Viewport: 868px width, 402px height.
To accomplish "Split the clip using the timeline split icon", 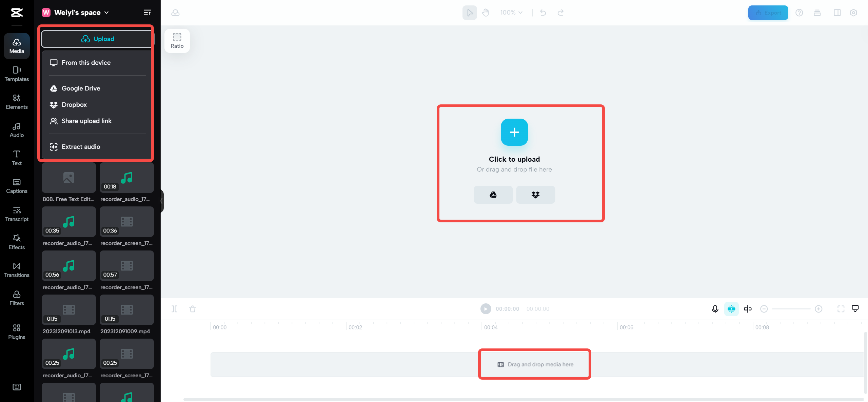I will (x=175, y=309).
